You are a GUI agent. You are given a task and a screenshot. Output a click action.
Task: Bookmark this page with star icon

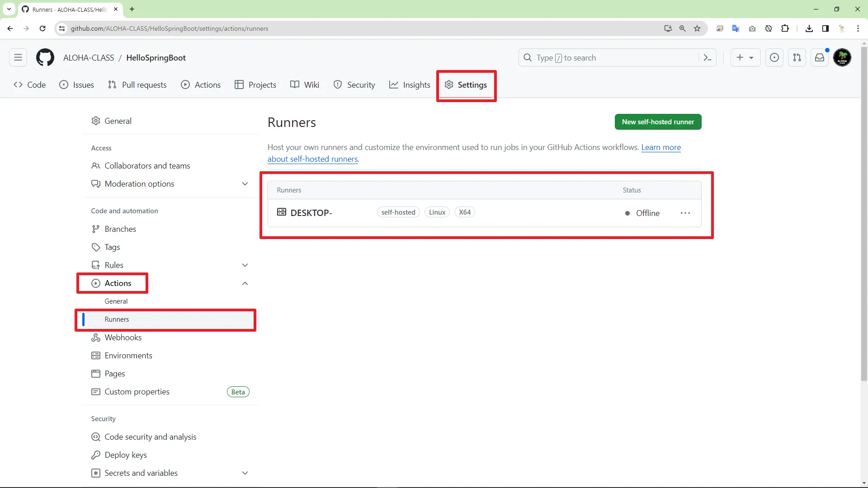[x=697, y=28]
